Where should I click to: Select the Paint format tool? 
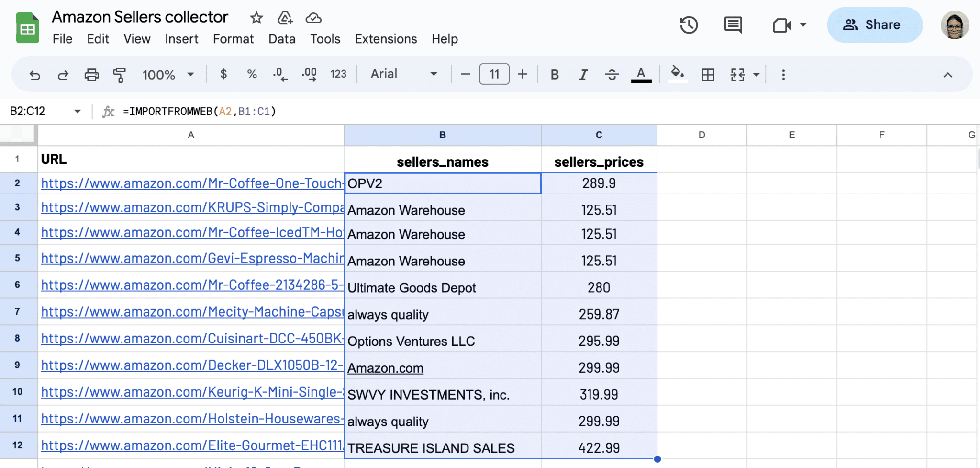[119, 75]
